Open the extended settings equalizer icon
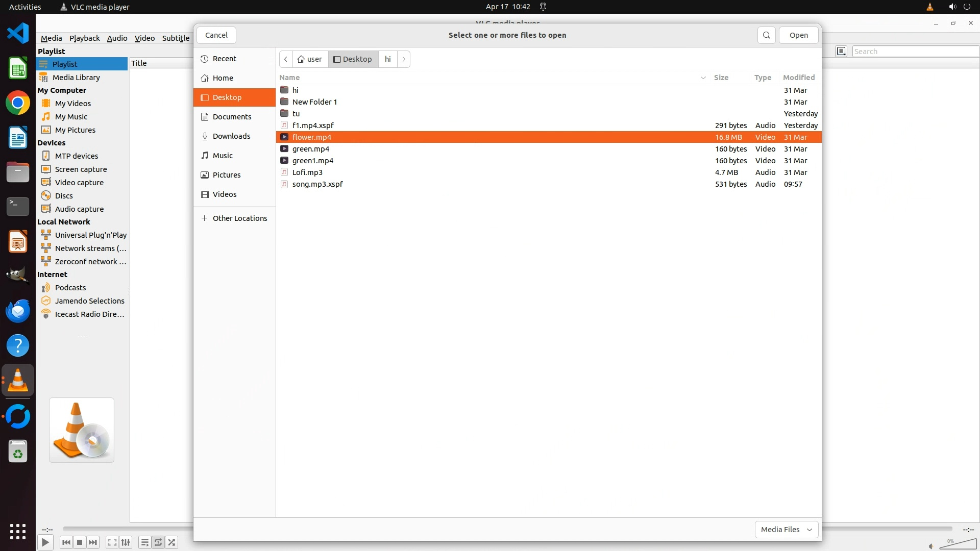 click(126, 542)
